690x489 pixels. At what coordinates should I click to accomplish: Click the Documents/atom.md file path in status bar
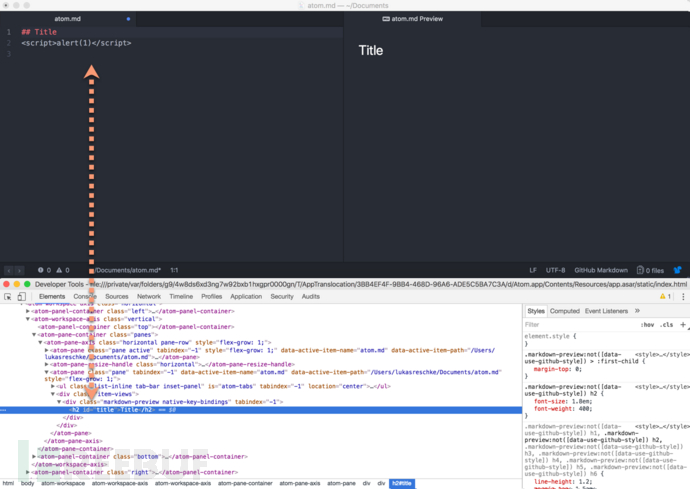[x=128, y=270]
